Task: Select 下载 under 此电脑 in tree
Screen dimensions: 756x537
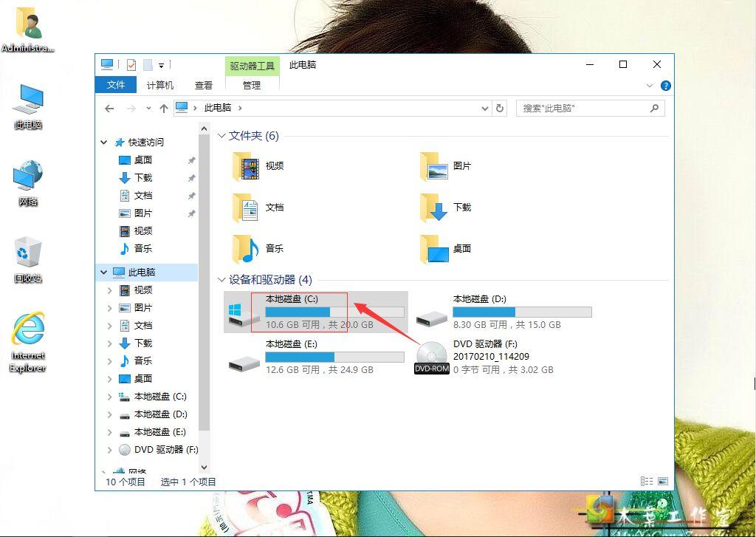Action: pyautogui.click(x=144, y=343)
